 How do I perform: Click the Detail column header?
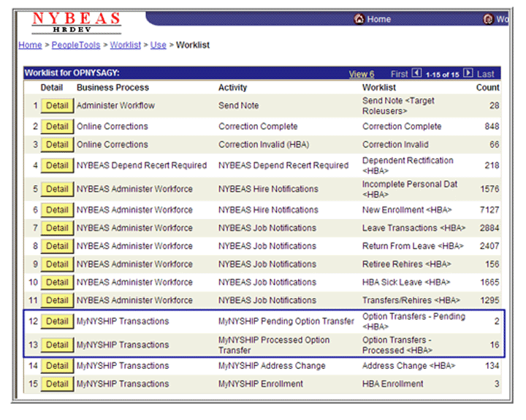[52, 88]
